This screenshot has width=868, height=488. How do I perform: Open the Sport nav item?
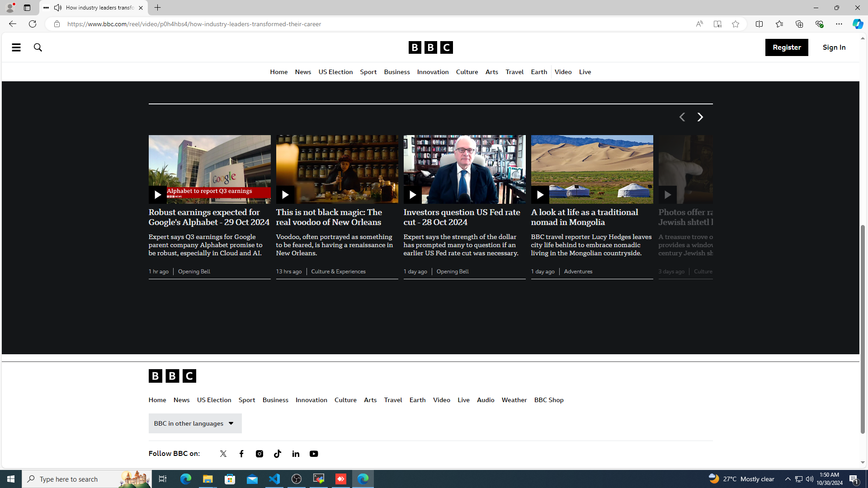(368, 72)
